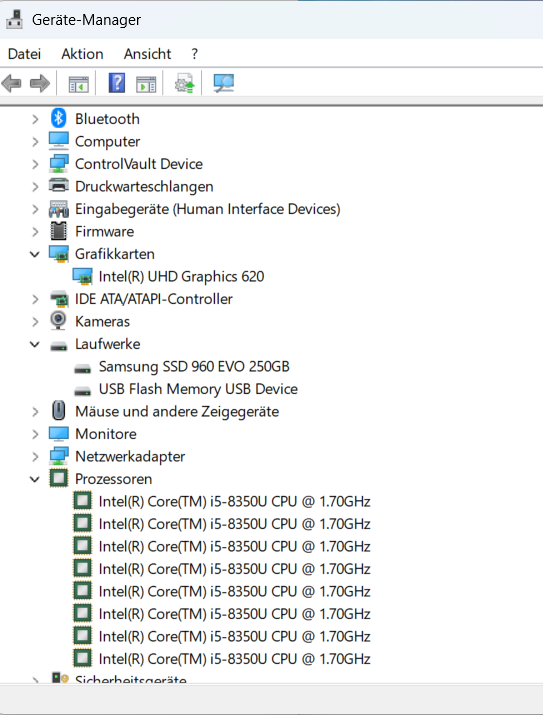Open the Ansicht menu
The width and height of the screenshot is (543, 715).
coord(147,54)
